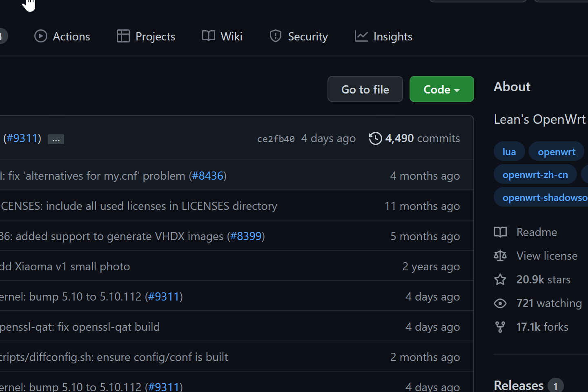Select the 'openwrt-shadowso...' topic tag
This screenshot has width=588, height=392.
click(x=541, y=197)
